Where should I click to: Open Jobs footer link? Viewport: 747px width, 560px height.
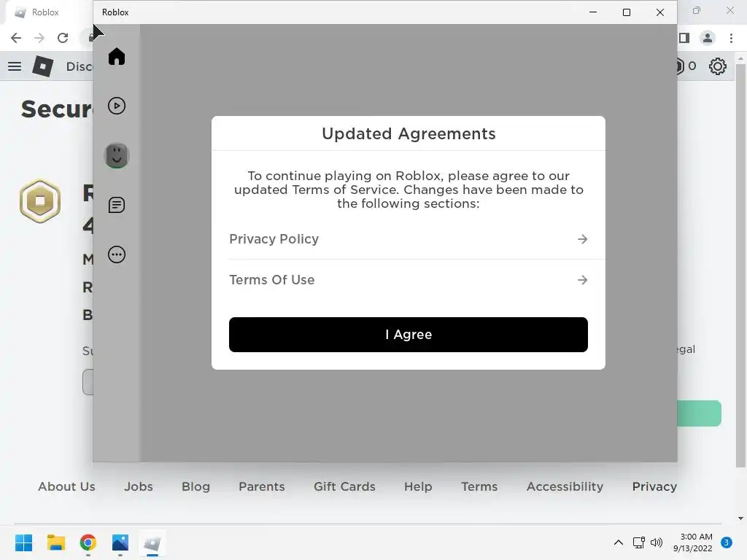click(139, 486)
